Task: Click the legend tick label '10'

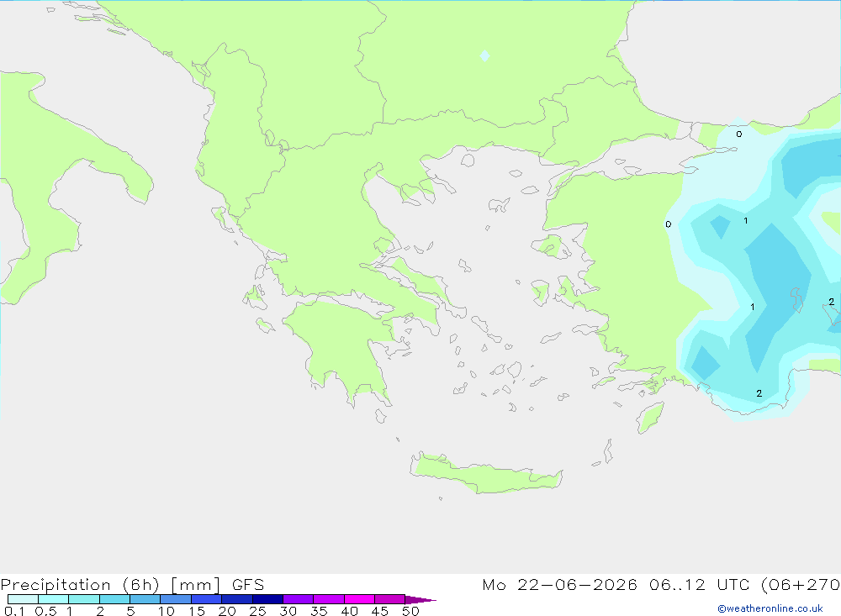Action: [x=167, y=611]
